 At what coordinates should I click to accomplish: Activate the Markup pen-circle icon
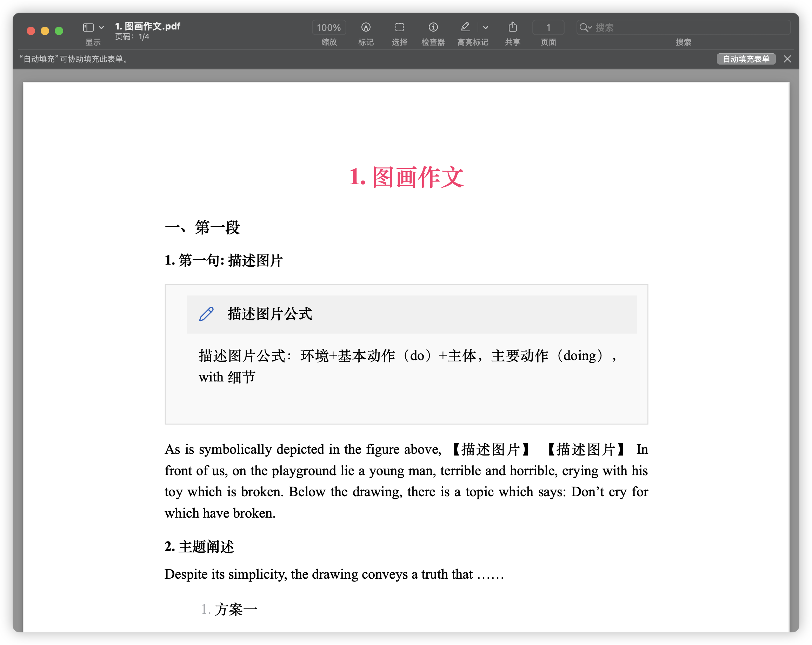pos(366,27)
